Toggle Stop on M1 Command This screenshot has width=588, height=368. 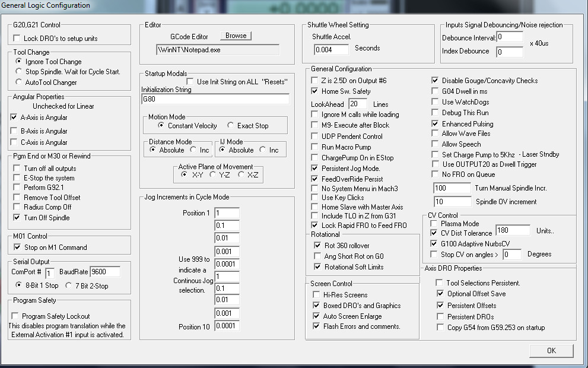tap(17, 248)
